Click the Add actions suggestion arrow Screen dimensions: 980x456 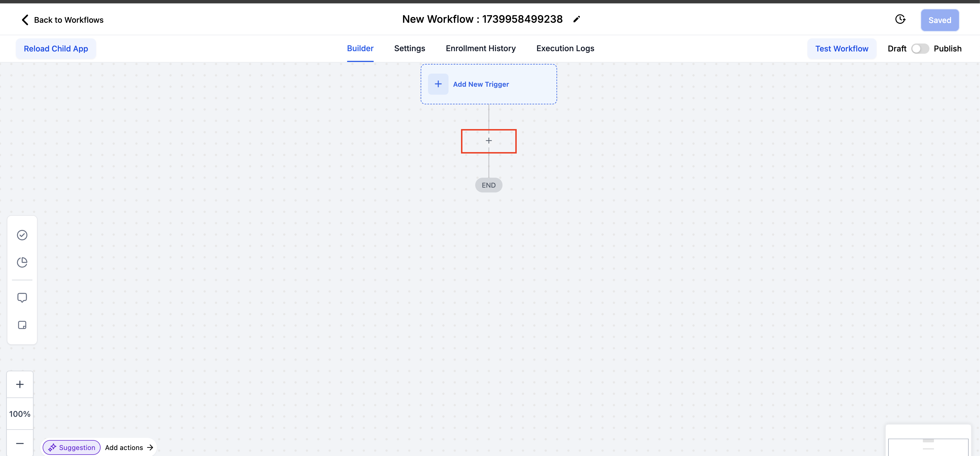150,448
